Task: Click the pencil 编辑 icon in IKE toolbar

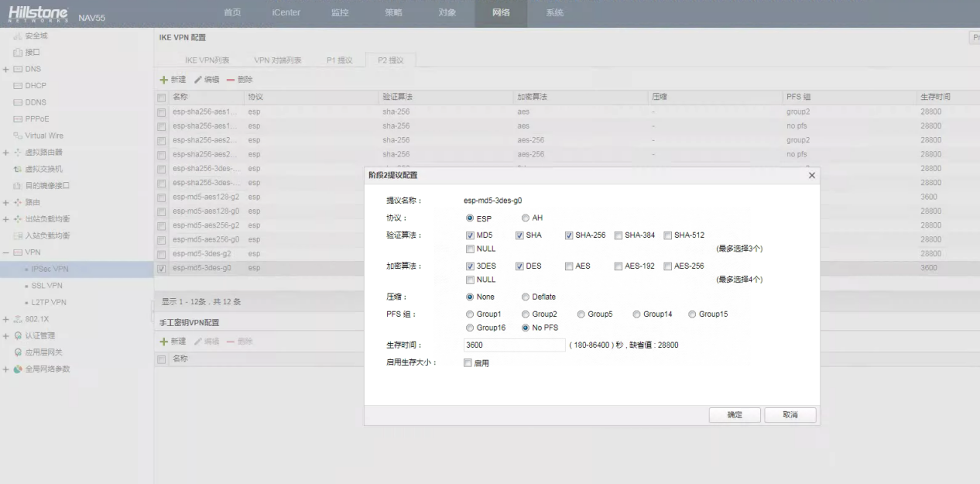Action: point(198,80)
